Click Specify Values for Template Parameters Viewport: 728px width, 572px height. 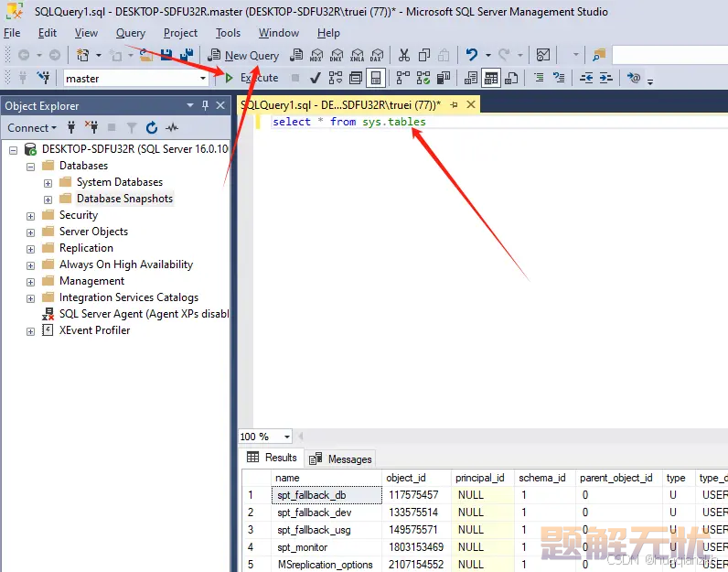[x=633, y=78]
